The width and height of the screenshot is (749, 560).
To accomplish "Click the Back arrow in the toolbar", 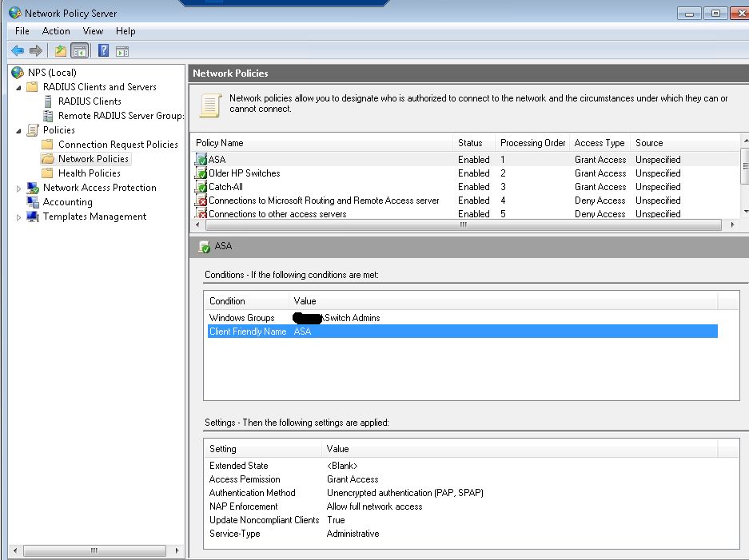I will pyautogui.click(x=17, y=50).
